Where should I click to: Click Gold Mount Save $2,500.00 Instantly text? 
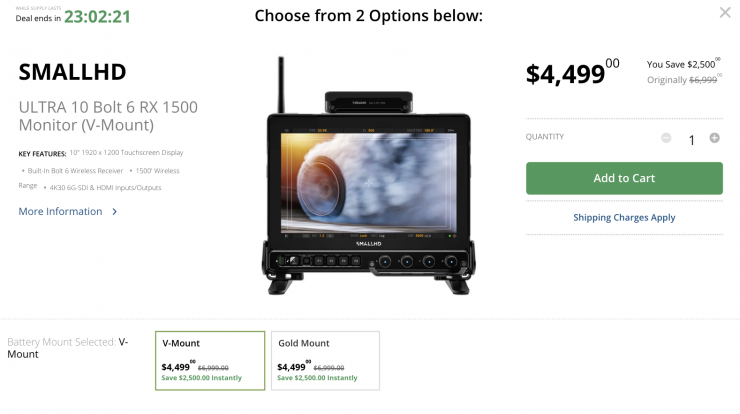[x=317, y=378]
